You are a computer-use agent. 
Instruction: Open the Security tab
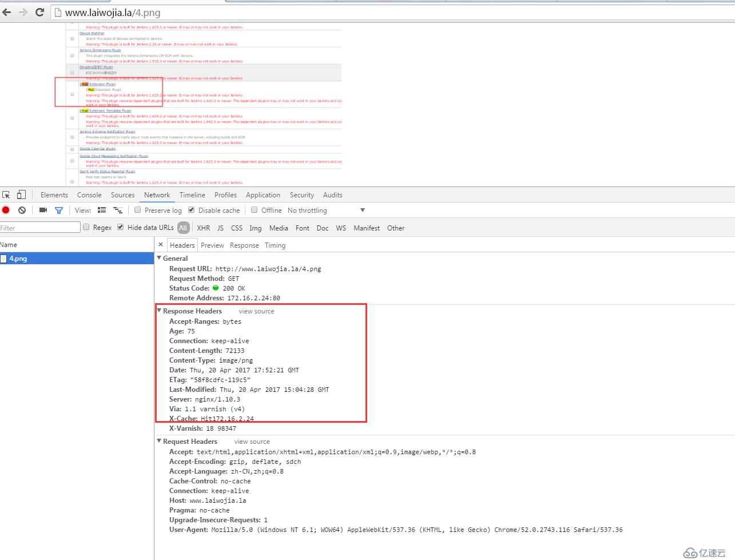pyautogui.click(x=302, y=195)
